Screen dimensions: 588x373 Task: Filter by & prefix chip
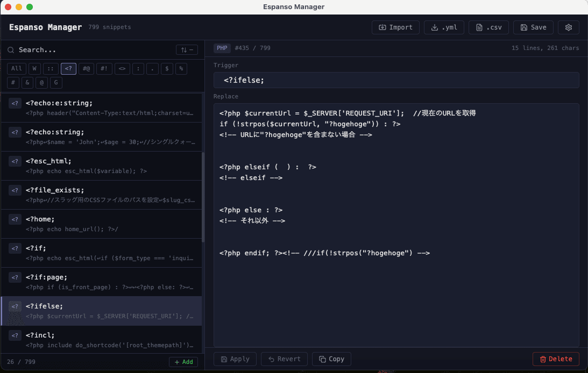coord(27,82)
